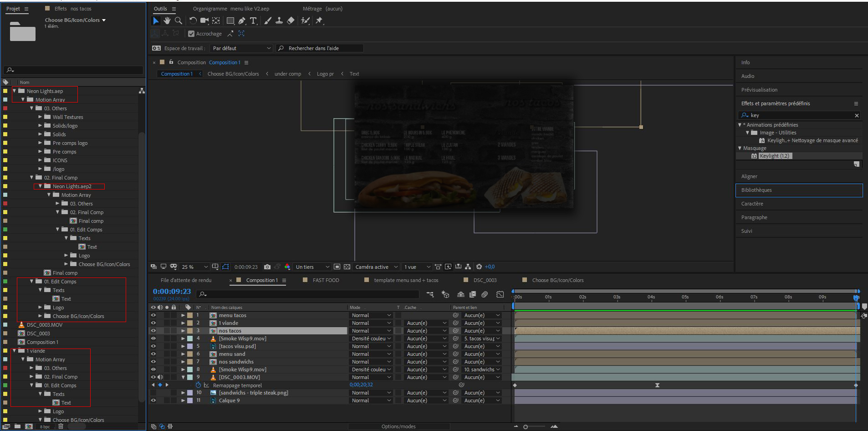Select the Hand tool in the toolbar
Image resolution: width=868 pixels, height=431 pixels.
[167, 21]
